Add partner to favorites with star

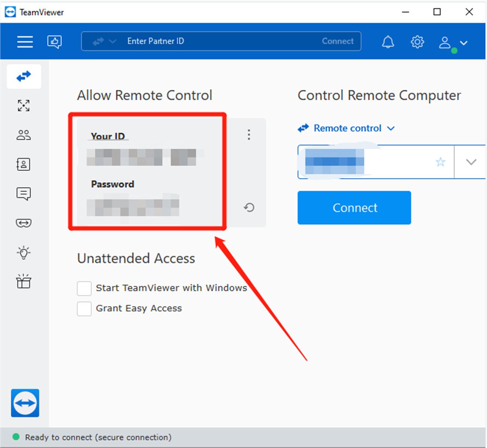pyautogui.click(x=441, y=162)
